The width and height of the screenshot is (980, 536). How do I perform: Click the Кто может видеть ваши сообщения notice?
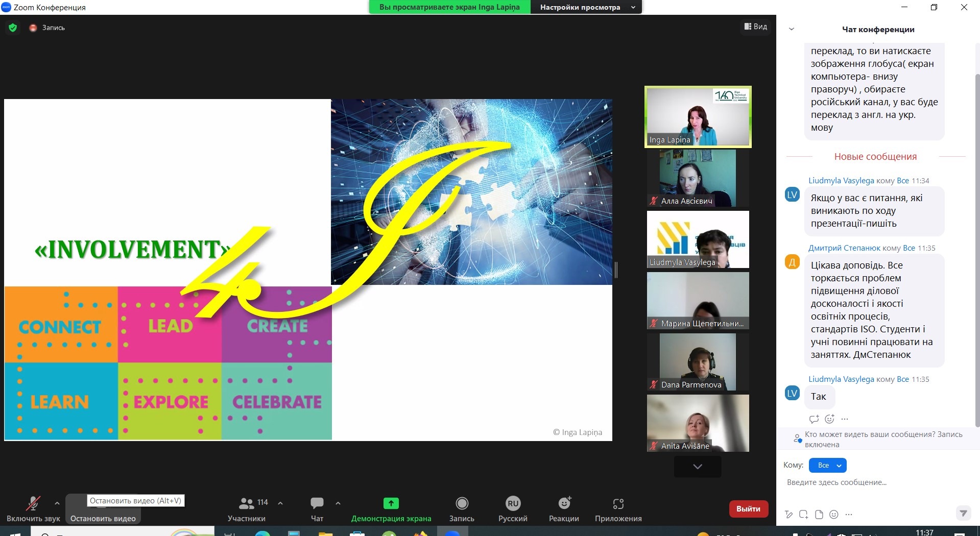[883, 440]
